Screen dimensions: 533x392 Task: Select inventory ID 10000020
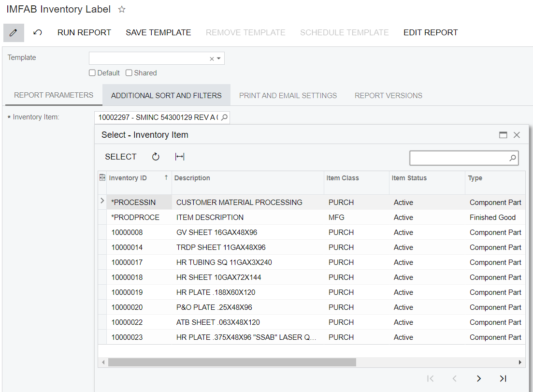(x=127, y=307)
